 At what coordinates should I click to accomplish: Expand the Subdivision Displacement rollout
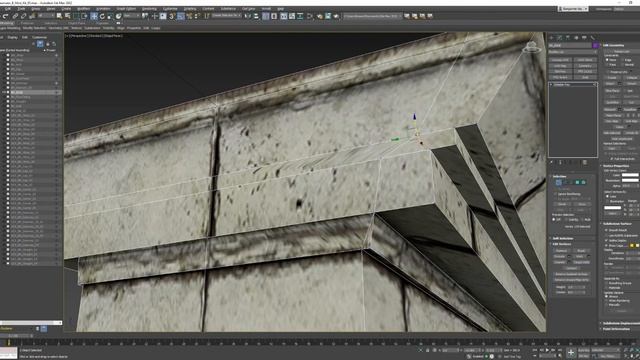click(620, 323)
